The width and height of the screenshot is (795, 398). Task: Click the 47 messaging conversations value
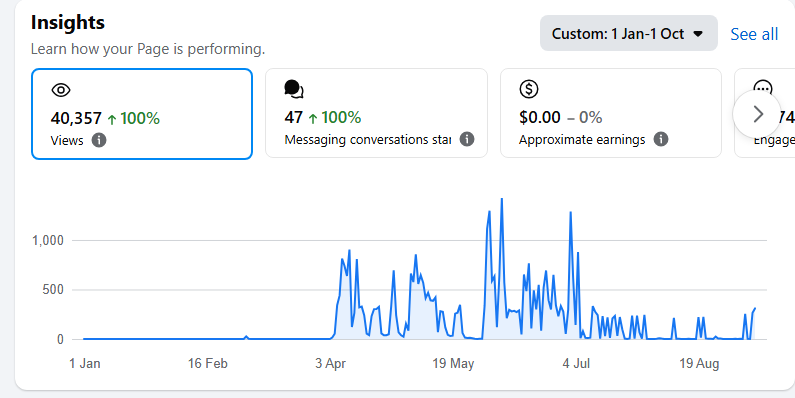coord(294,118)
